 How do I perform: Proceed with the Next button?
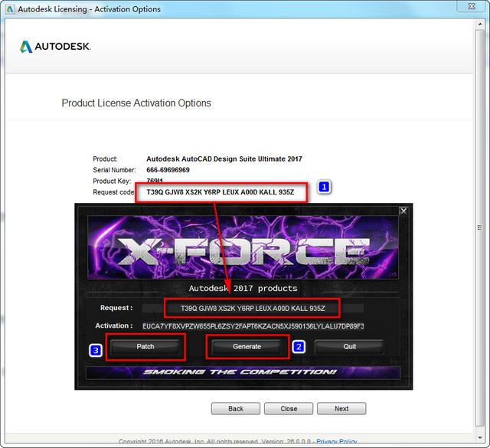341,409
